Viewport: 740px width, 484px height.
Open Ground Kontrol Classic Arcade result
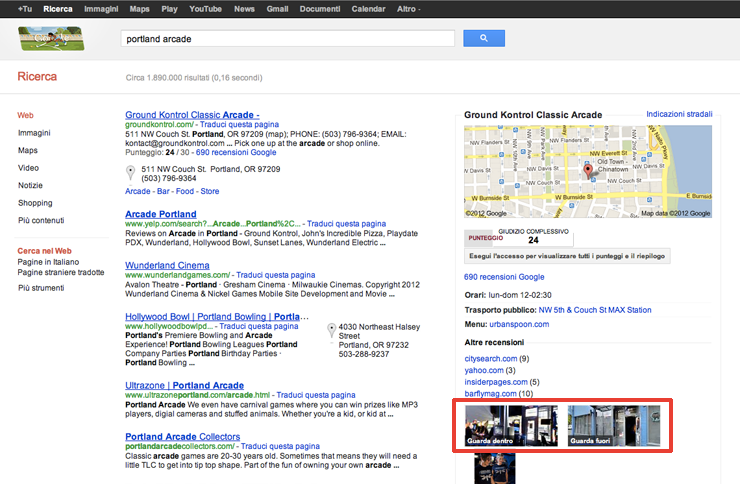[192, 115]
